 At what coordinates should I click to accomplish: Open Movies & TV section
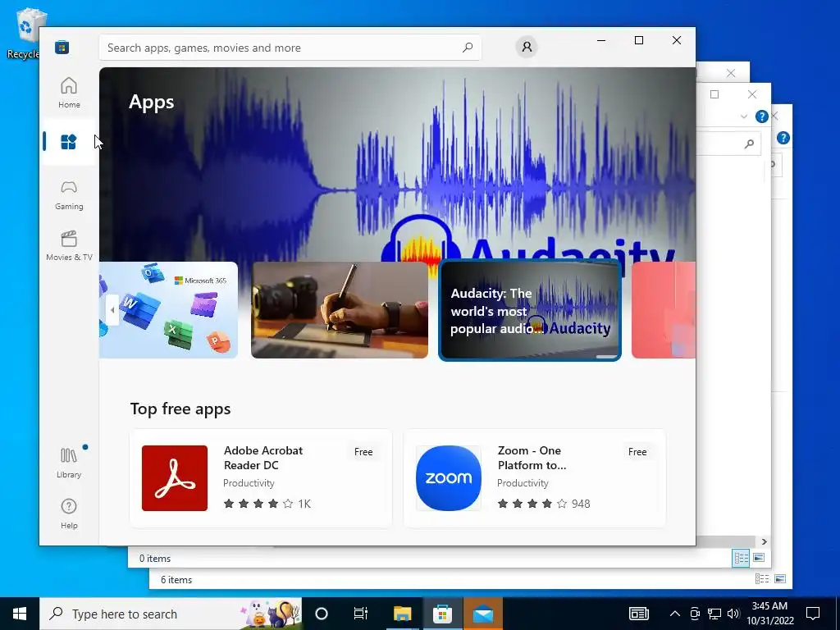coord(69,244)
